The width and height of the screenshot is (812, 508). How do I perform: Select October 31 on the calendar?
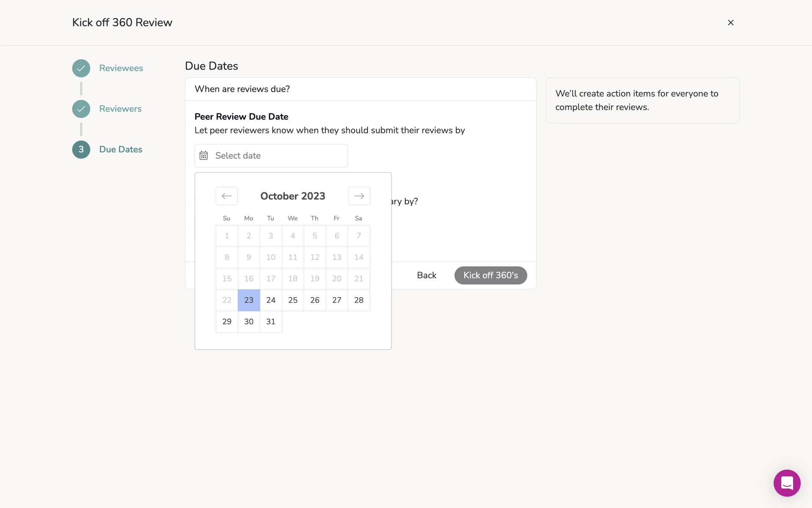pyautogui.click(x=271, y=322)
